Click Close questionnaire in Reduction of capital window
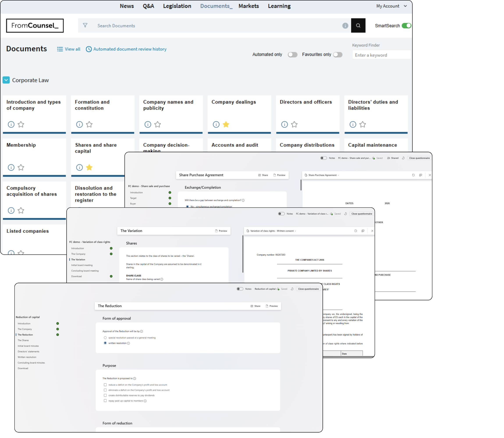This screenshot has height=438, width=504. click(x=308, y=289)
